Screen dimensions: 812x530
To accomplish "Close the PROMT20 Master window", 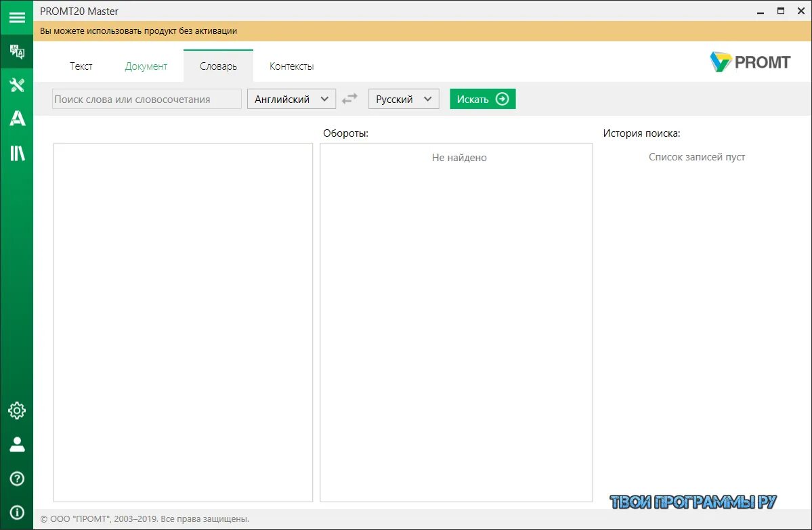I will [x=800, y=11].
